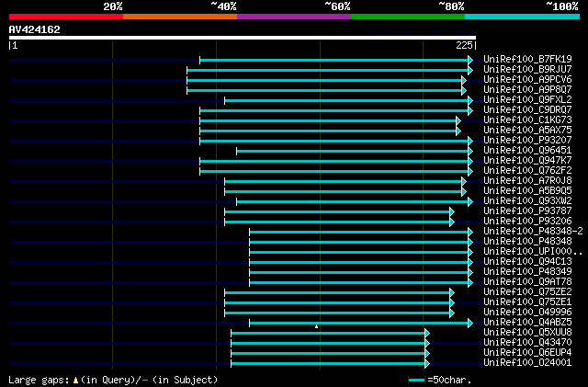Select the UniRef100_Q96451 label
The width and height of the screenshot is (588, 387).
tap(527, 150)
